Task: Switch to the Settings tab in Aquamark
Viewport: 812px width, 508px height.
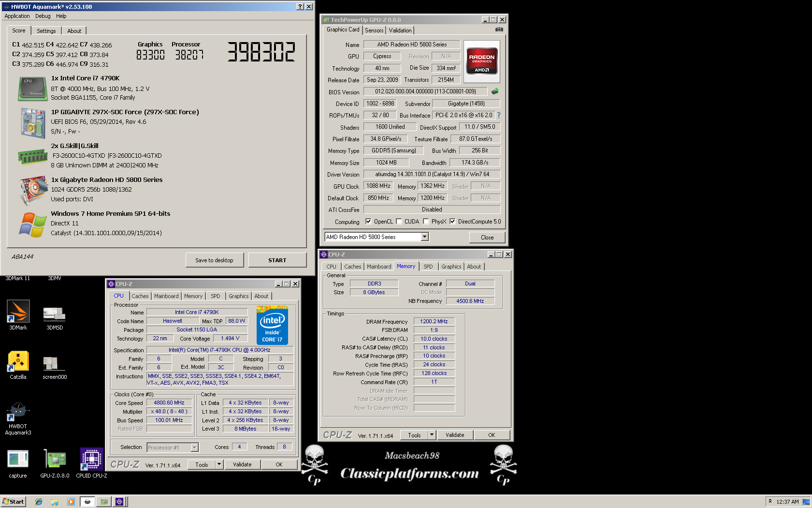Action: [x=46, y=31]
